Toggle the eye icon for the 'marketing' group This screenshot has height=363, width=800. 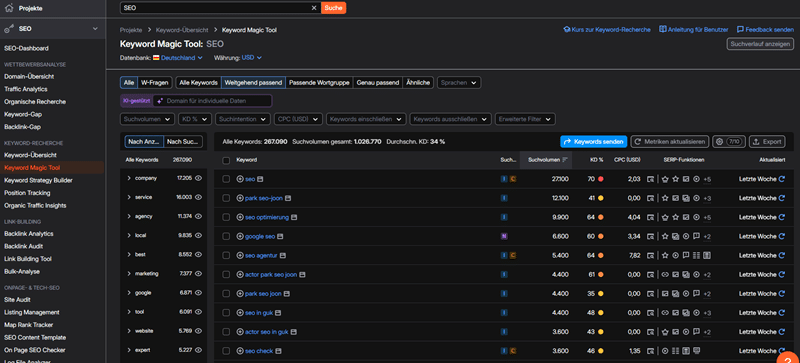(x=198, y=274)
